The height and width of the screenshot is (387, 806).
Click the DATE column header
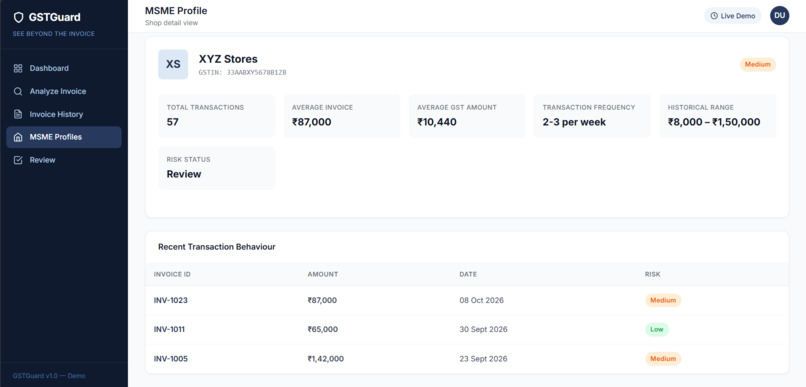(x=468, y=274)
